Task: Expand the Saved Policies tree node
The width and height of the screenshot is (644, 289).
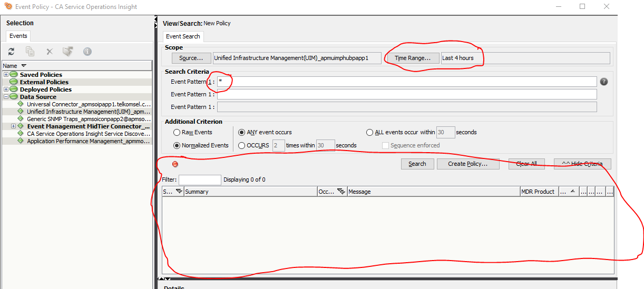Action: (6, 74)
